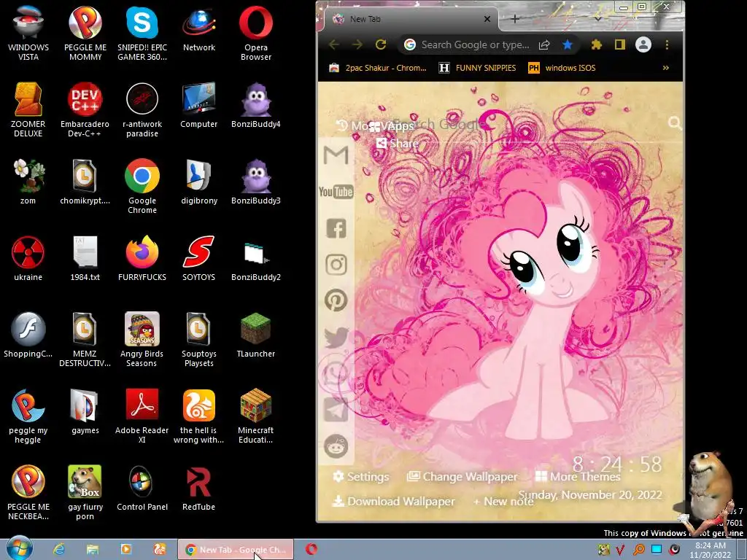This screenshot has height=560, width=747.
Task: Open the YouTube shortcut in the sidebar
Action: coord(336,192)
